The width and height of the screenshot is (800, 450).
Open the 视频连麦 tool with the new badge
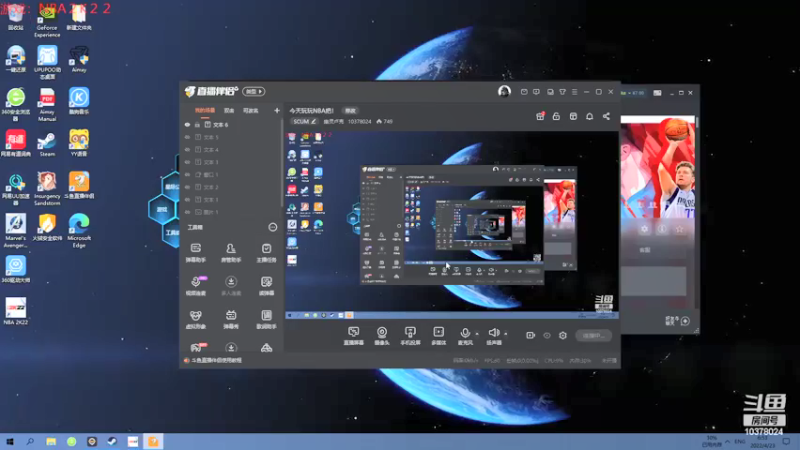coord(195,286)
